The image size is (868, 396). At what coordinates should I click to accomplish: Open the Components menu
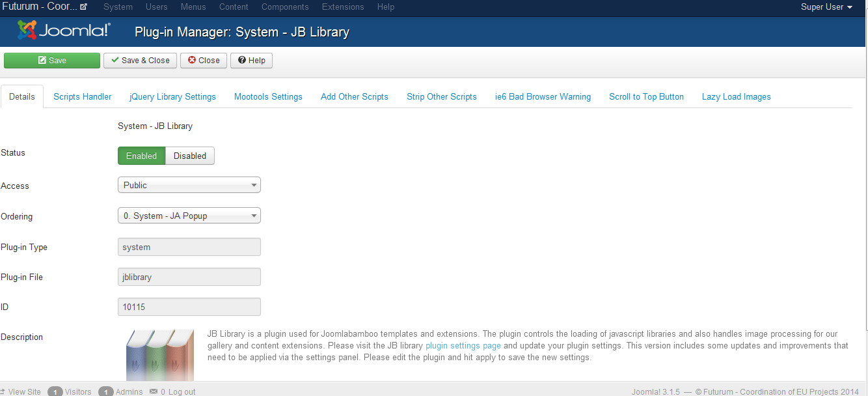(285, 7)
